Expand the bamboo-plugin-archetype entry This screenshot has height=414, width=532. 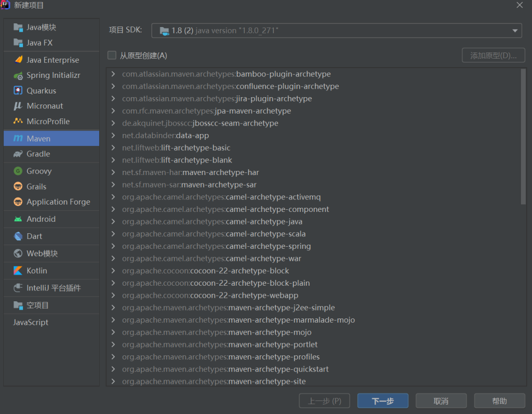[x=114, y=74]
